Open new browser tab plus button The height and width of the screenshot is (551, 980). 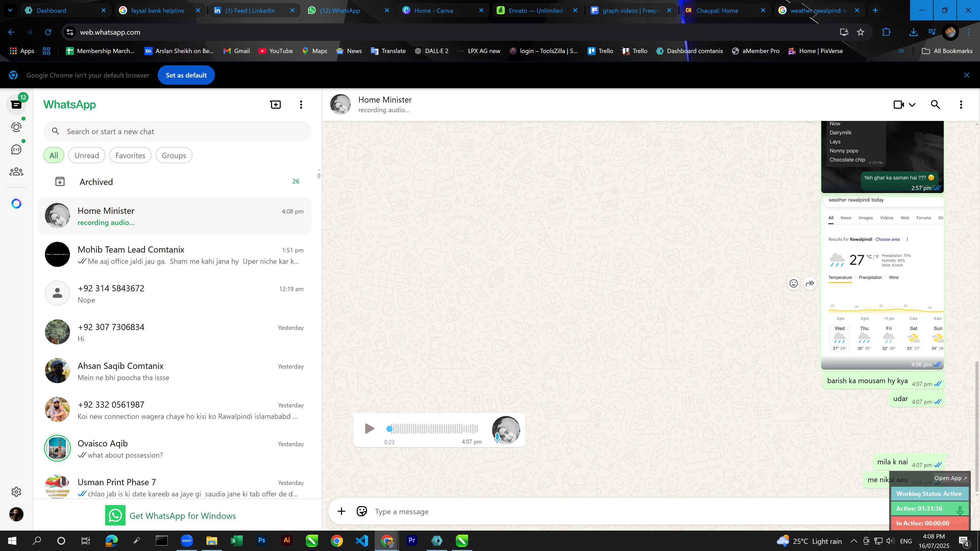[x=875, y=10]
